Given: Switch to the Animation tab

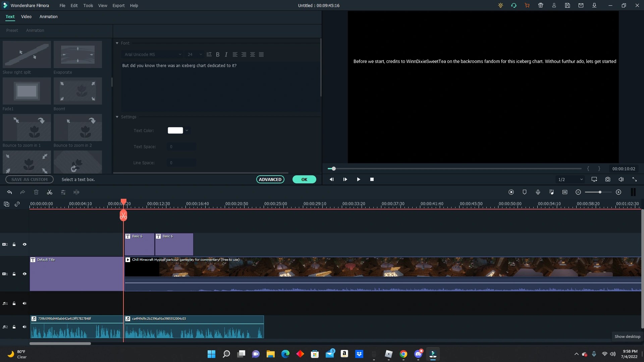Looking at the screenshot, I should pyautogui.click(x=49, y=16).
